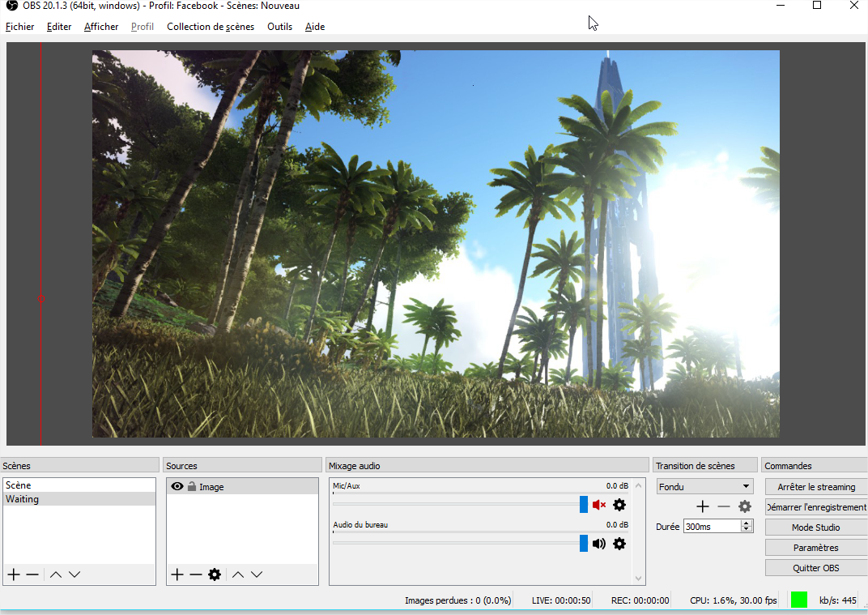Click the ARK preview image in canvas
Image resolution: width=868 pixels, height=615 pixels.
(x=436, y=244)
